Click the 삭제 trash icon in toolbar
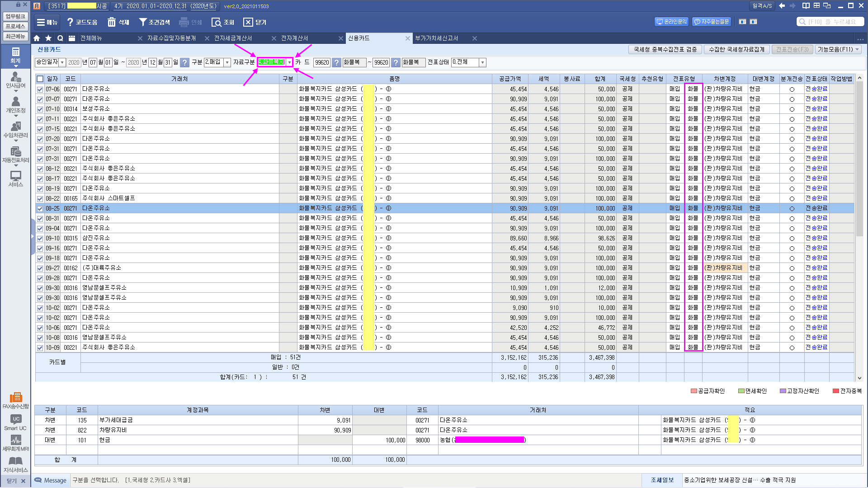 coord(112,22)
